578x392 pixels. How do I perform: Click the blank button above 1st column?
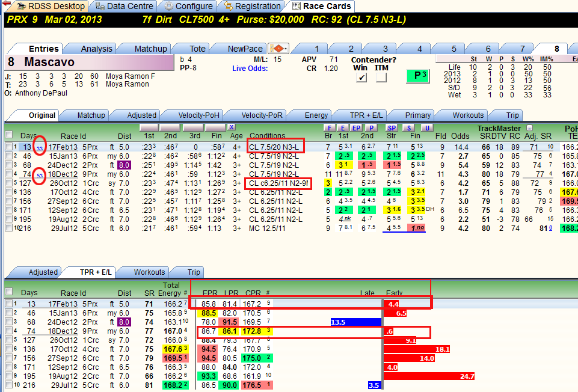tap(149, 127)
